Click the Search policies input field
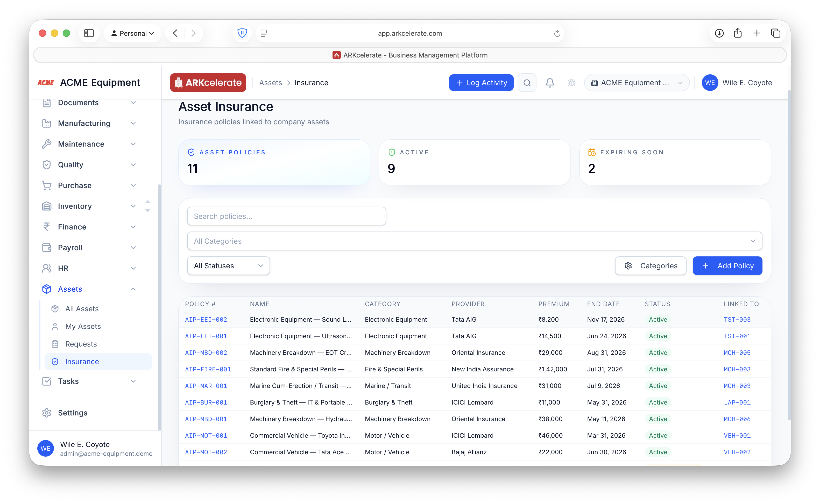Viewport: 820px width, 504px height. (286, 216)
